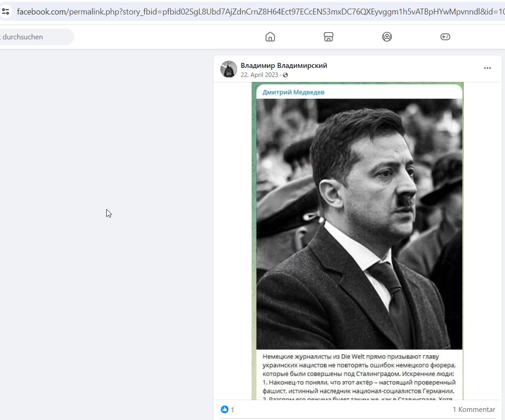The height and width of the screenshot is (420, 505).
Task: Open the 1 Kommentar link
Action: tap(474, 410)
